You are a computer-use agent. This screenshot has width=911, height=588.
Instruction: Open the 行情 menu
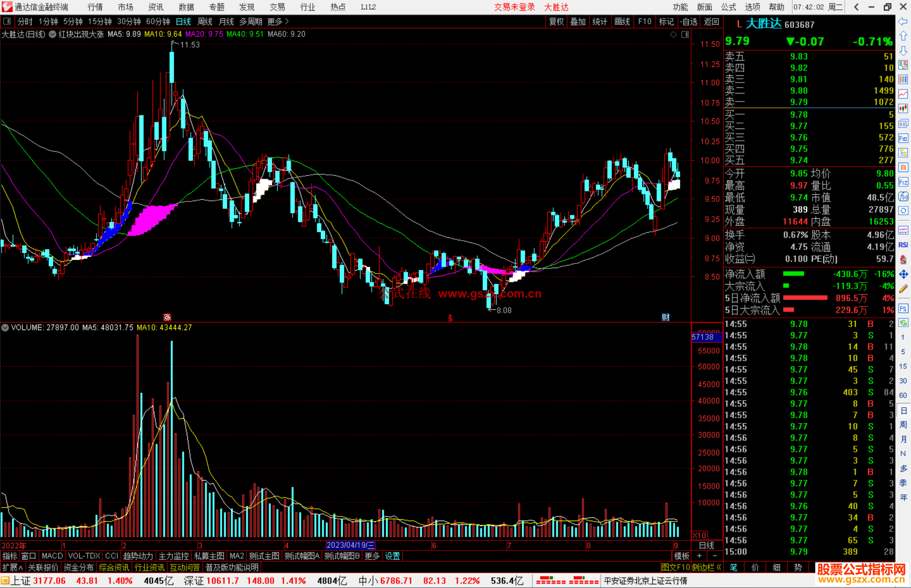95,7
